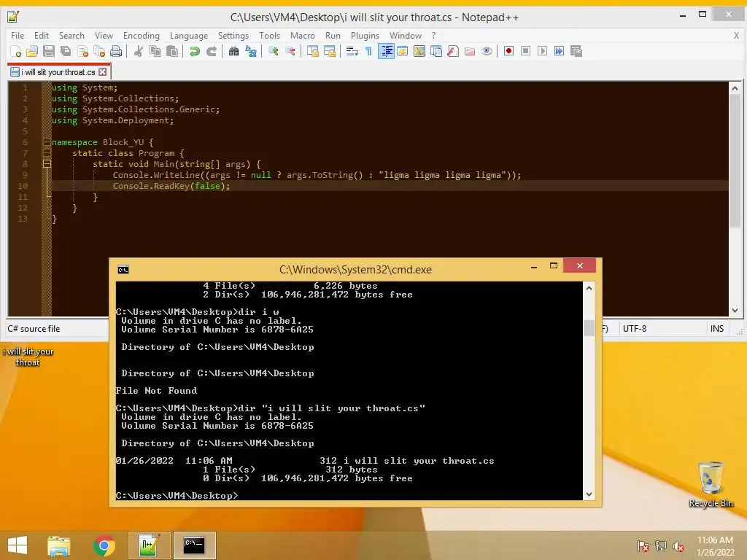The height and width of the screenshot is (560, 747).
Task: Collapse the Main method fold marker
Action: (47, 164)
